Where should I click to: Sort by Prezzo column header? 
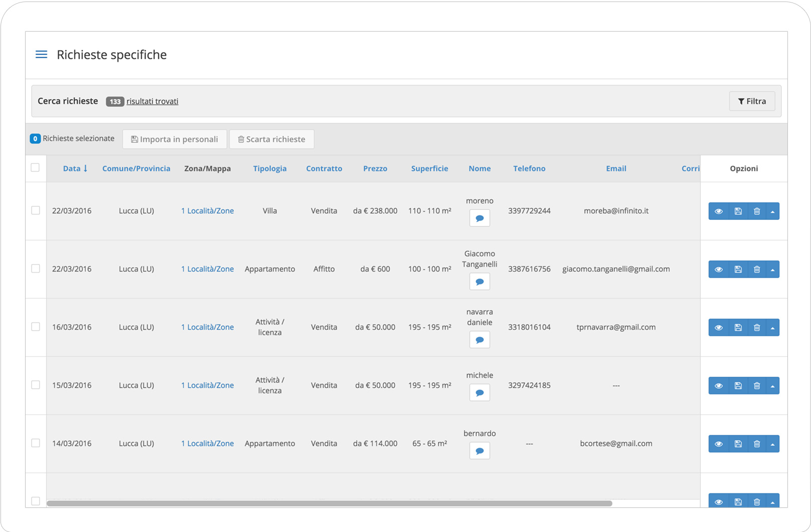coord(375,168)
